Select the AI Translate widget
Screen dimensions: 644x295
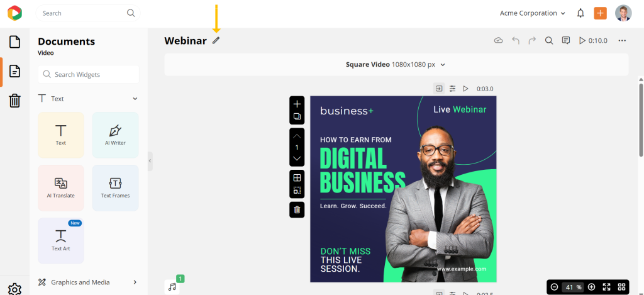(x=61, y=187)
